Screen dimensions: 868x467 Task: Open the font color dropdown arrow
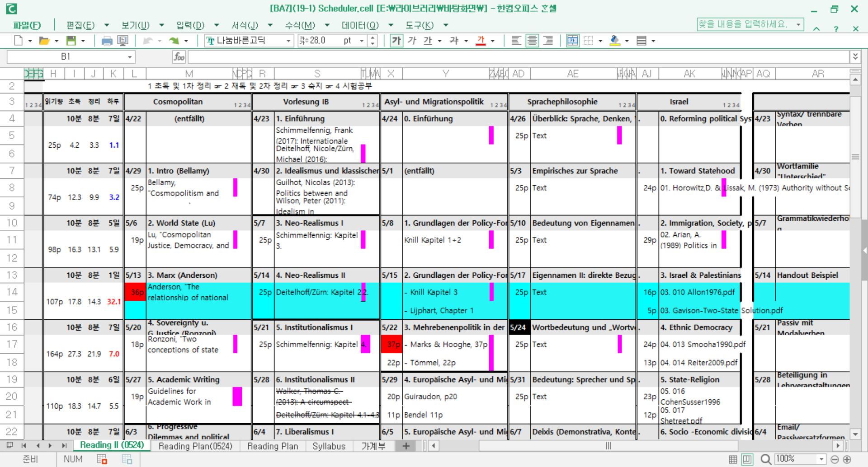tap(492, 41)
